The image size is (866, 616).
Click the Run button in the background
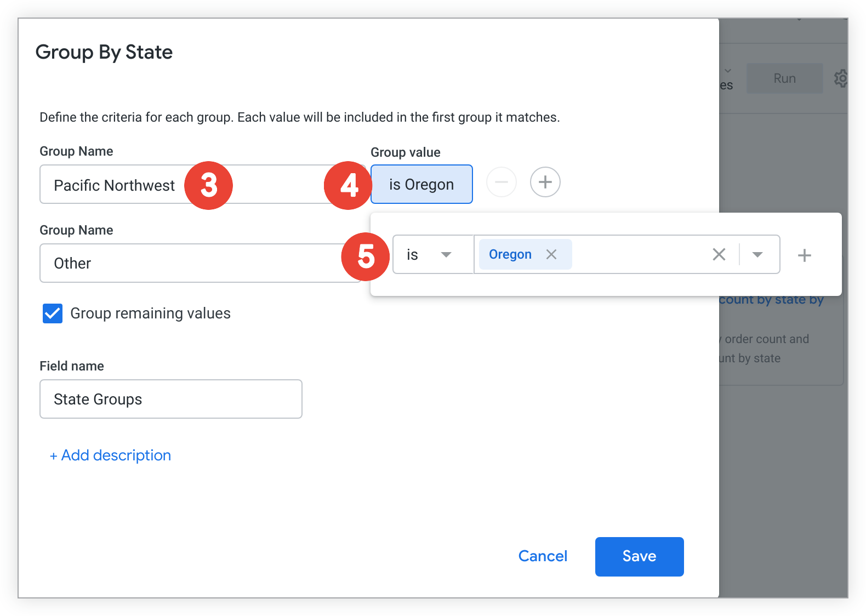tap(784, 78)
